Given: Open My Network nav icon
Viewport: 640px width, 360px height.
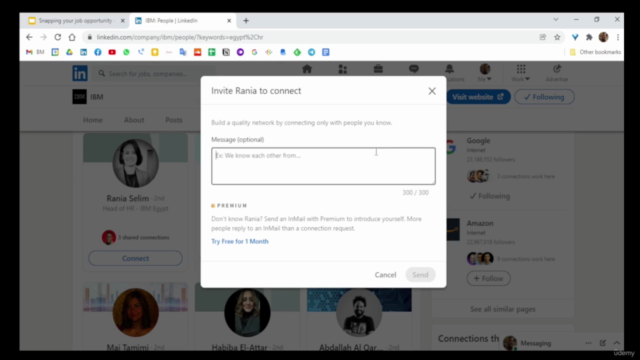Looking at the screenshot, I should point(342,69).
